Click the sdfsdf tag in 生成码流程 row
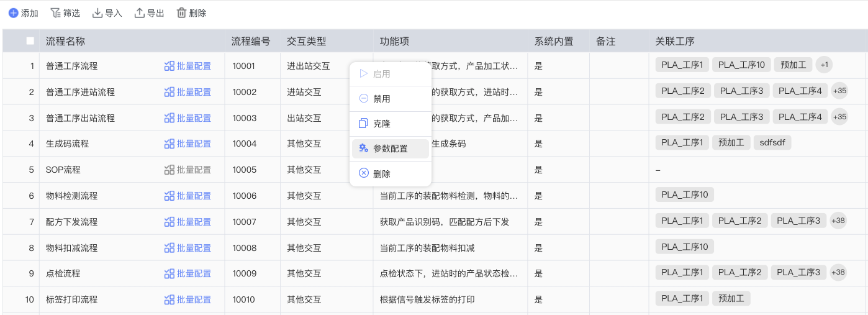Screen dimensions: 868x315 coord(772,143)
